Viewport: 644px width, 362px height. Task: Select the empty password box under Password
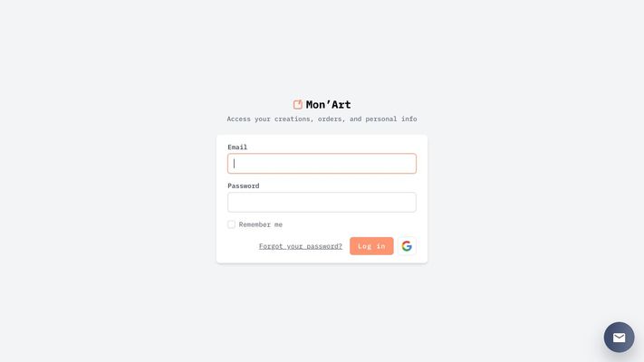tap(322, 203)
